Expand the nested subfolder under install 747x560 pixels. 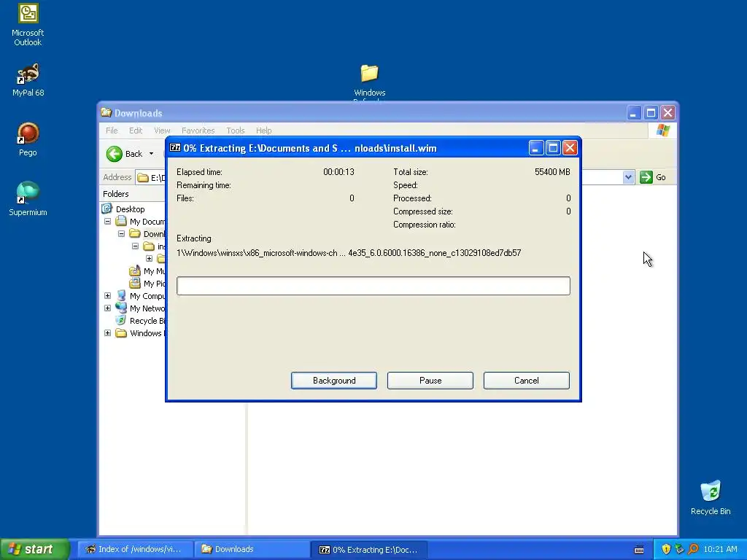(149, 259)
